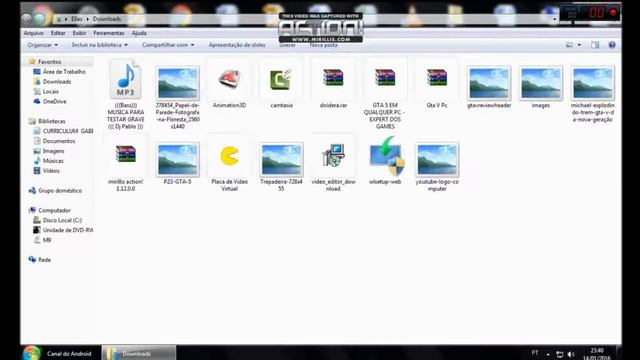640x360 pixels.
Task: Open Grupo doméstico in sidebar
Action: 60,191
